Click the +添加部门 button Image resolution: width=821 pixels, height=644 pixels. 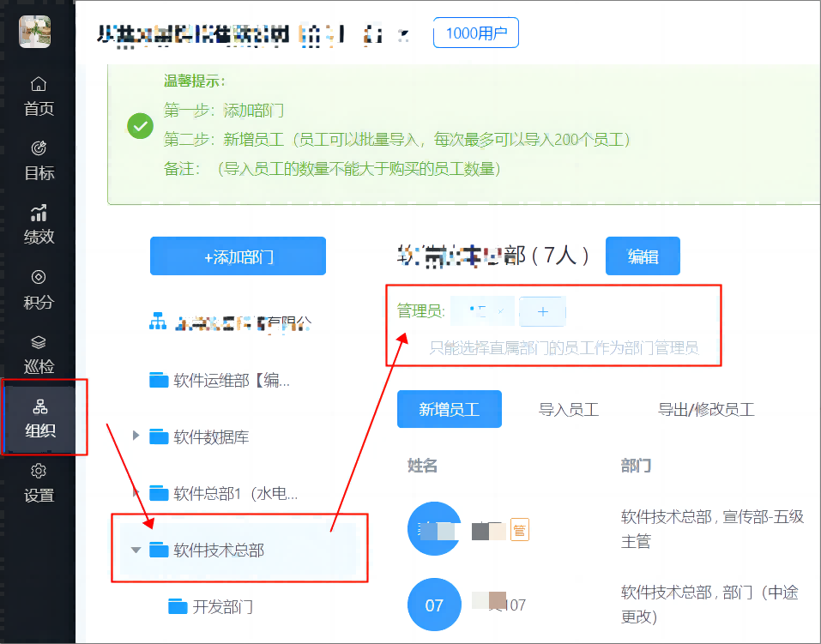238,256
